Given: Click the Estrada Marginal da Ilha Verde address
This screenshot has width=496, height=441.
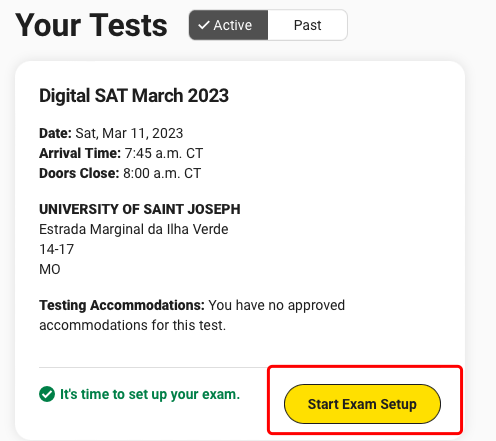Looking at the screenshot, I should 134,229.
